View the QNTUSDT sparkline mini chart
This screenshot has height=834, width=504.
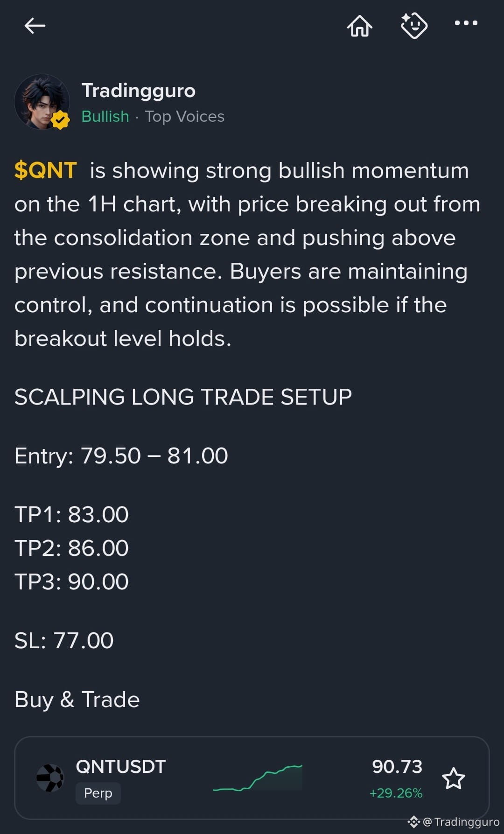pyautogui.click(x=258, y=778)
